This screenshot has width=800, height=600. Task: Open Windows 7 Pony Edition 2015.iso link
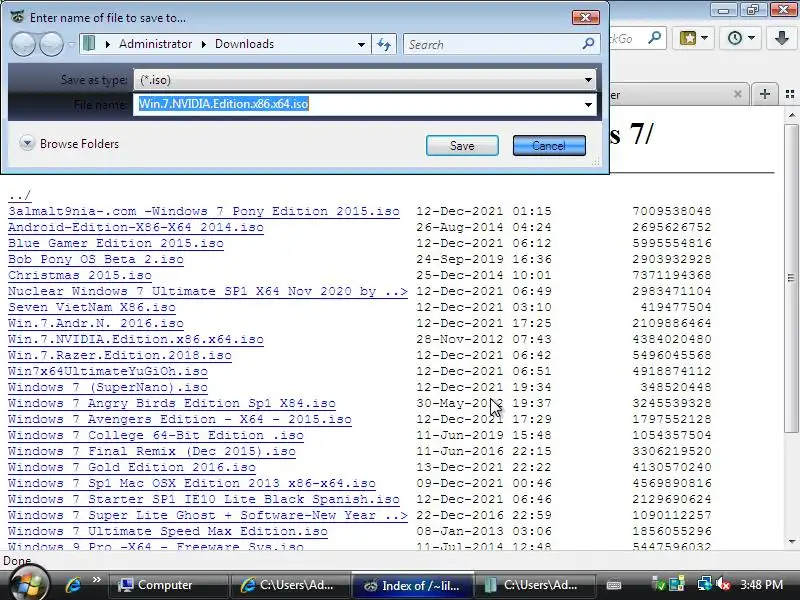click(204, 211)
